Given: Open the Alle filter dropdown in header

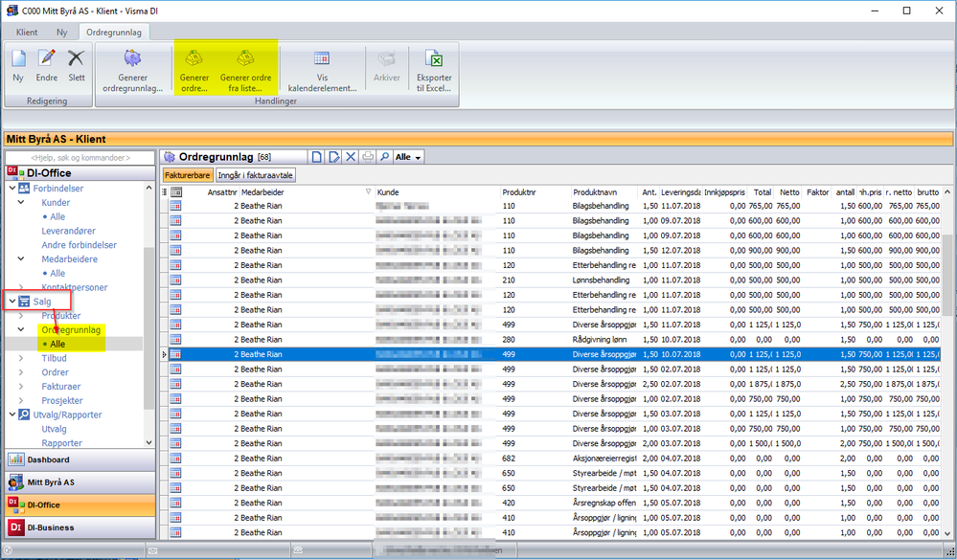Looking at the screenshot, I should click(x=408, y=157).
